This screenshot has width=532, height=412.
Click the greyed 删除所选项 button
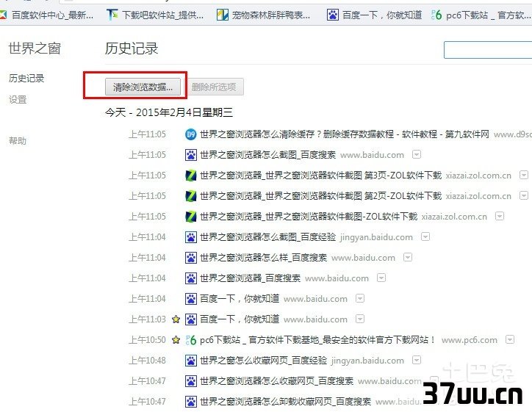(x=214, y=87)
